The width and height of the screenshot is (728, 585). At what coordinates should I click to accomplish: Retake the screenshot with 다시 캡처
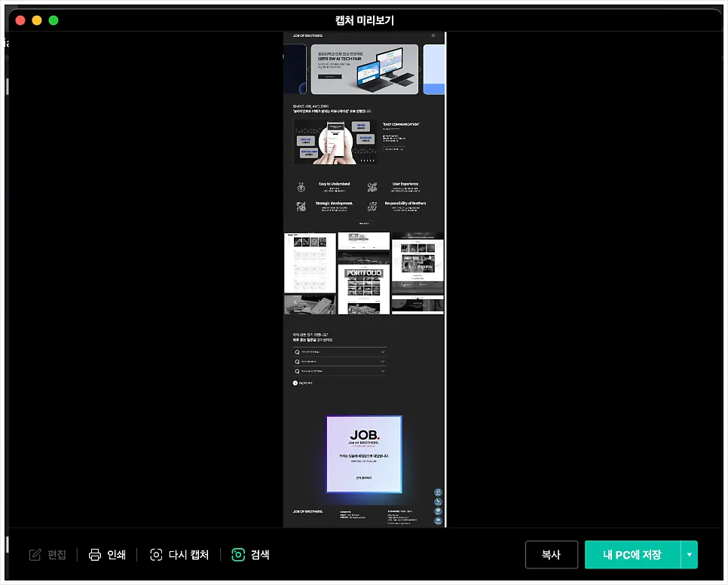179,555
